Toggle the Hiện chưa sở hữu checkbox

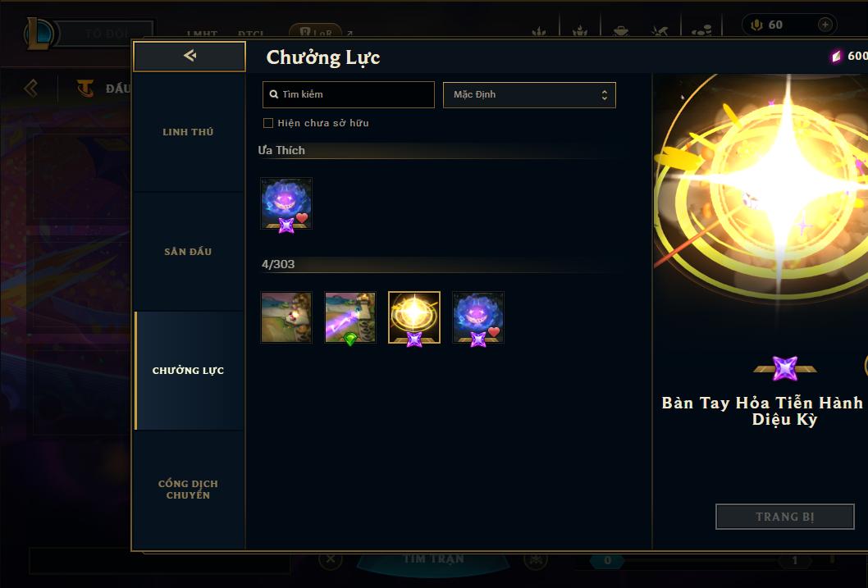268,123
